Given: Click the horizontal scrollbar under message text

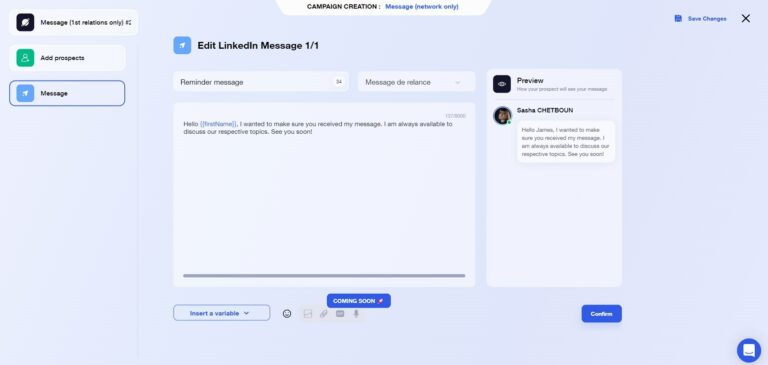Looking at the screenshot, I should tap(324, 276).
